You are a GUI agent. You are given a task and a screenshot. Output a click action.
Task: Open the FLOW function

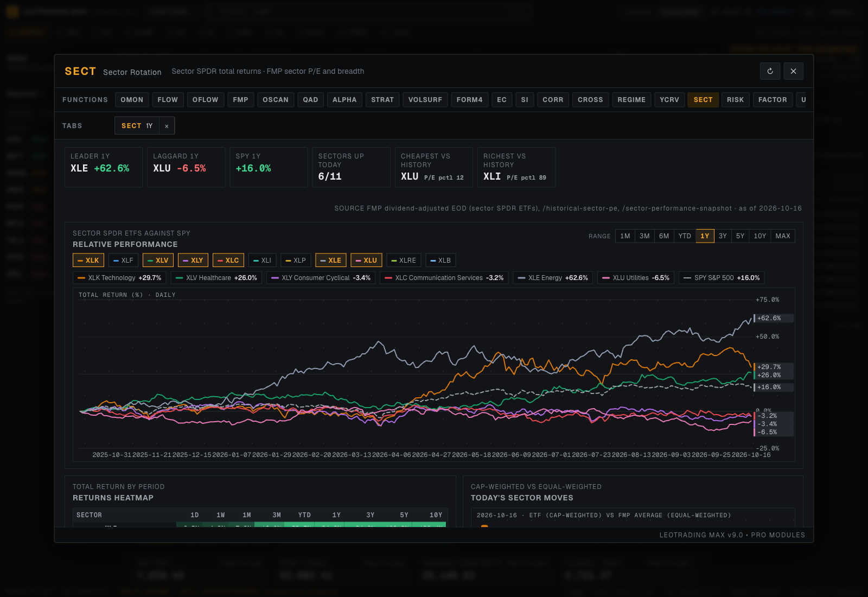pyautogui.click(x=168, y=100)
